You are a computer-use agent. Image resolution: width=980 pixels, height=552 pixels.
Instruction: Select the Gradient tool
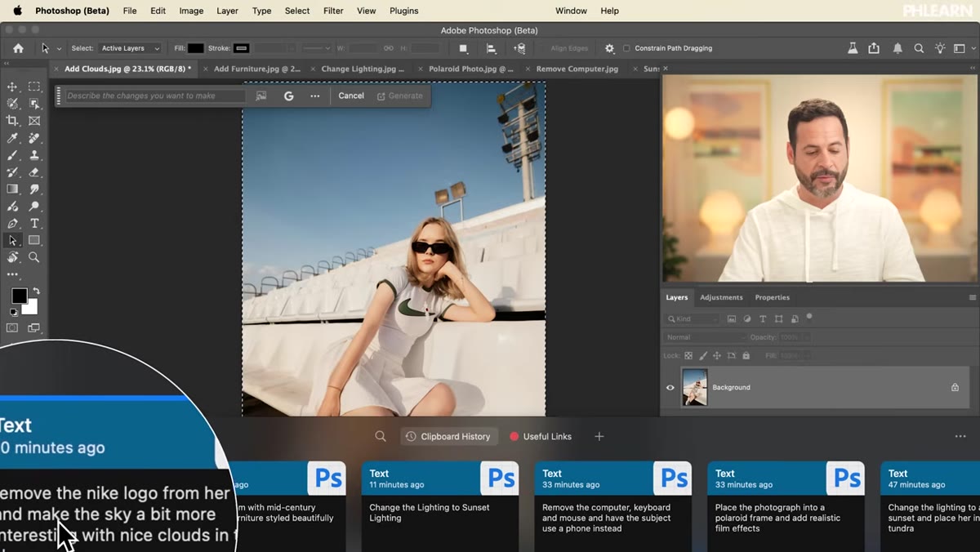(x=12, y=189)
